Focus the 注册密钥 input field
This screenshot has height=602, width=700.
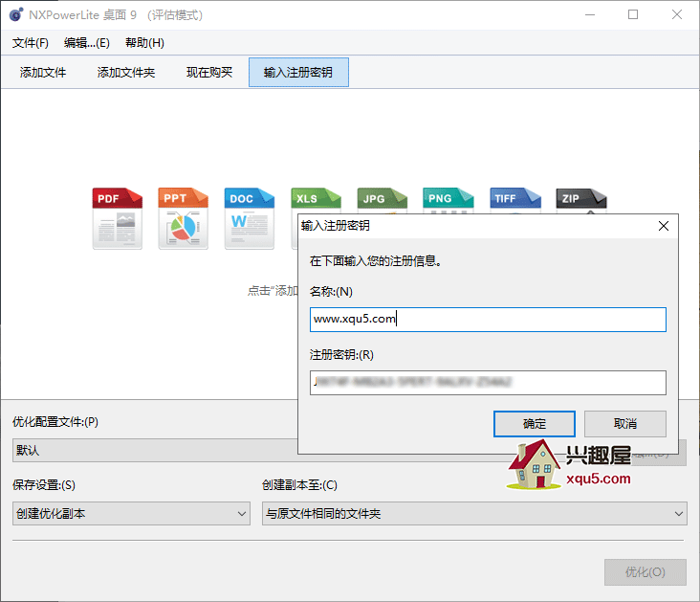click(488, 383)
